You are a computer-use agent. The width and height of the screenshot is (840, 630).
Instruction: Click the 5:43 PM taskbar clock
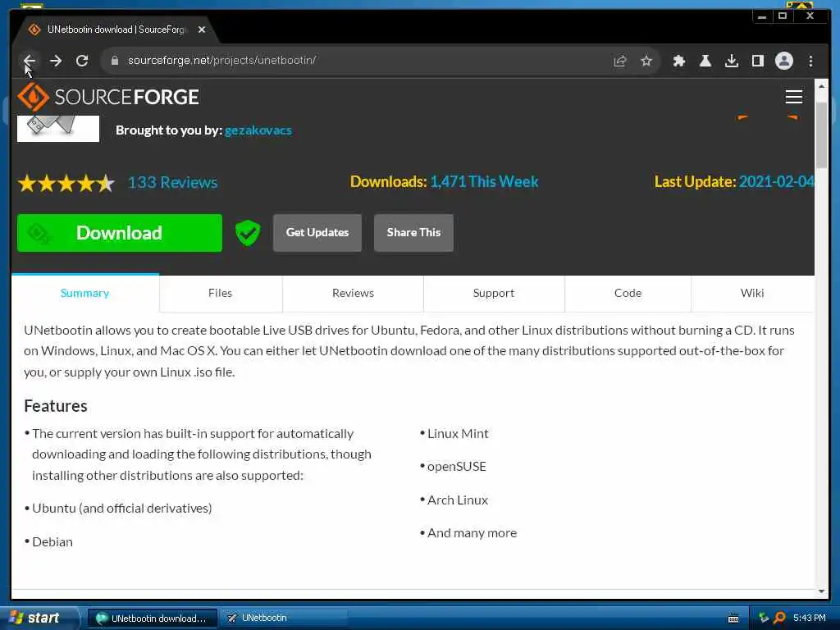[810, 619]
